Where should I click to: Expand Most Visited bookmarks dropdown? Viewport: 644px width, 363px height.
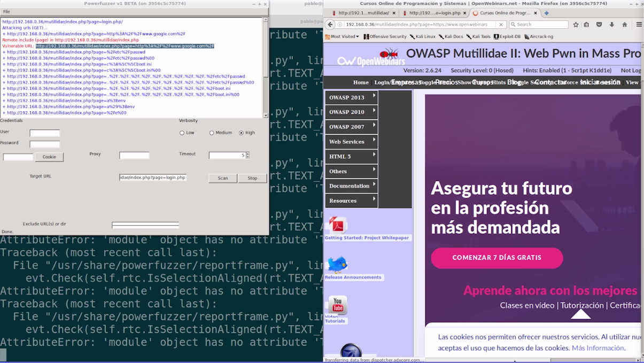pyautogui.click(x=342, y=36)
